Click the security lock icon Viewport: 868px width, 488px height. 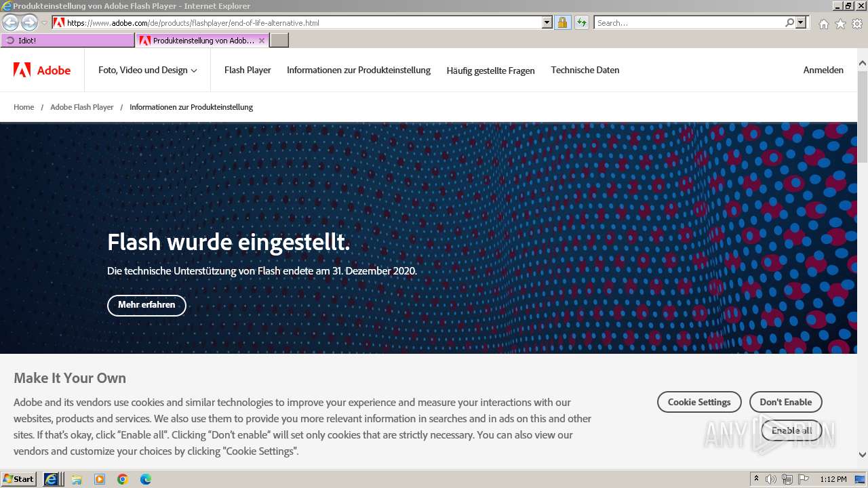pos(562,22)
